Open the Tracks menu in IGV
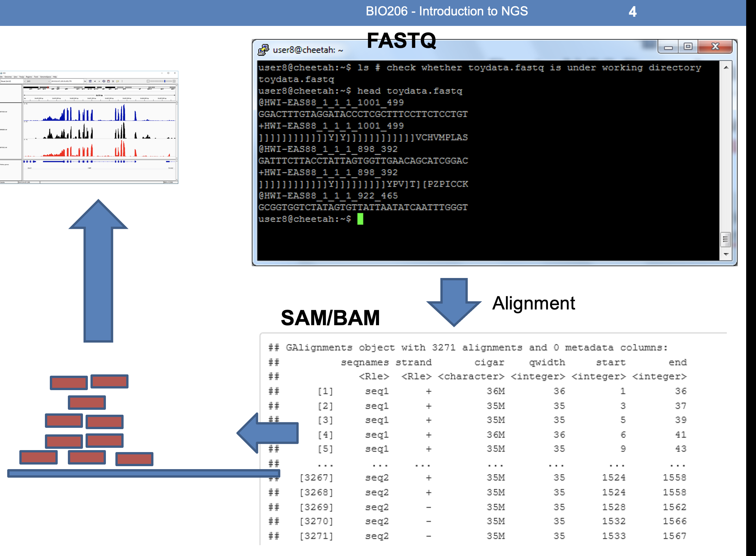This screenshot has width=756, height=556. coord(22,77)
